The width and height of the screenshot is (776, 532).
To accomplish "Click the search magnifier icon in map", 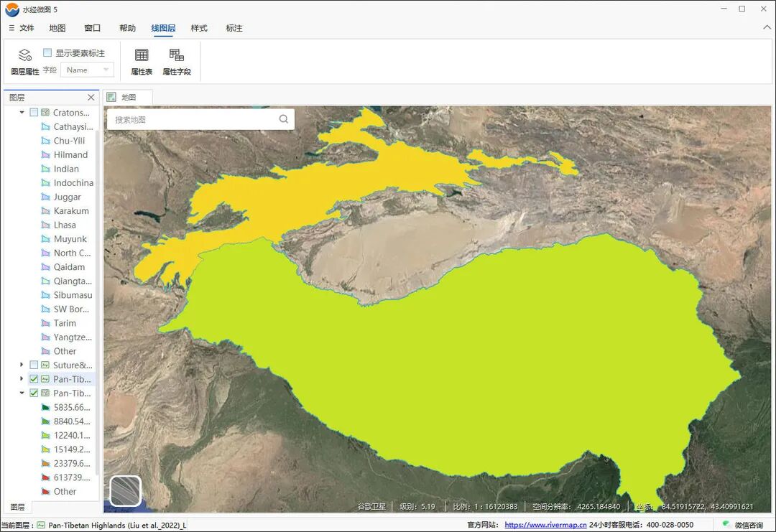I will click(284, 118).
